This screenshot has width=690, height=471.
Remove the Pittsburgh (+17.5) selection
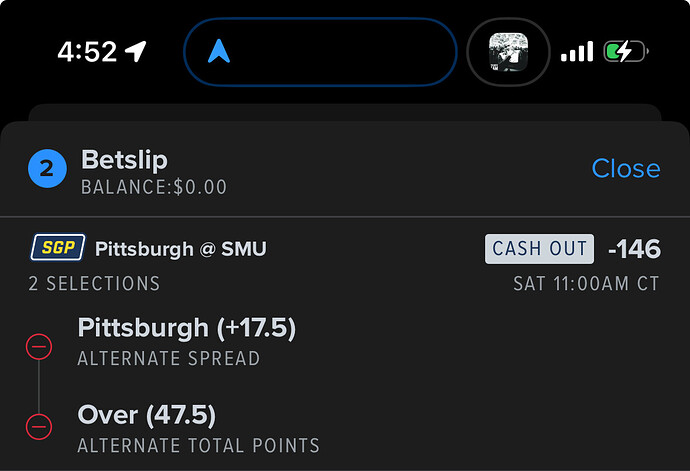point(38,347)
